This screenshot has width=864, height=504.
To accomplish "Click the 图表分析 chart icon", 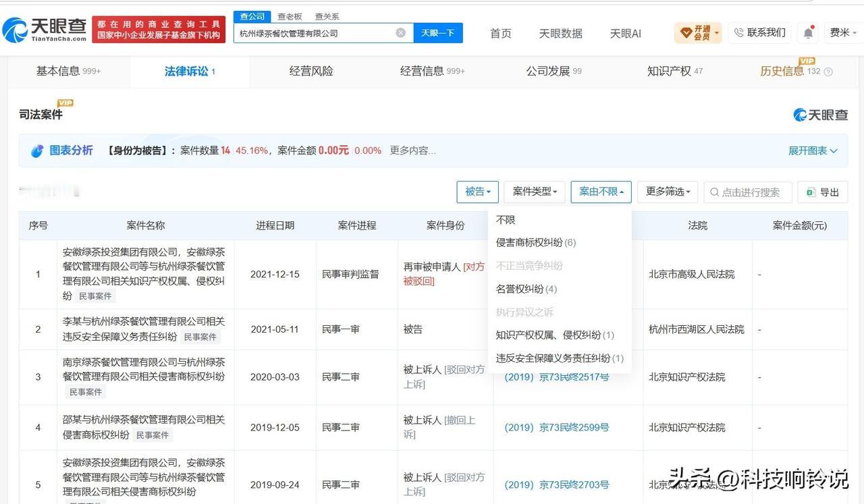I will 37,151.
